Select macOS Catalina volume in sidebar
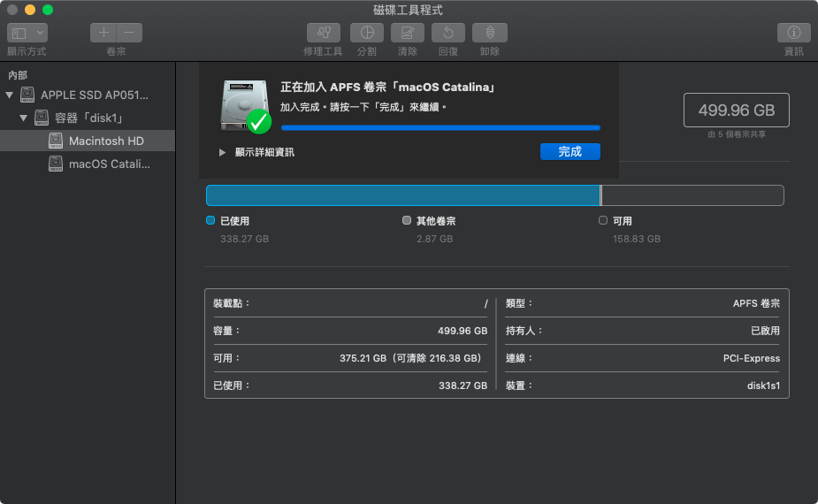818x504 pixels. click(111, 164)
